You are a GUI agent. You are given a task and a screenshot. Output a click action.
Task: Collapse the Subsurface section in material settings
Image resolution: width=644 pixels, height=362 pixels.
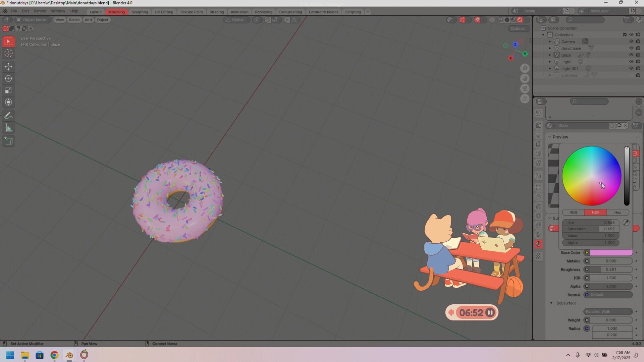point(551,303)
